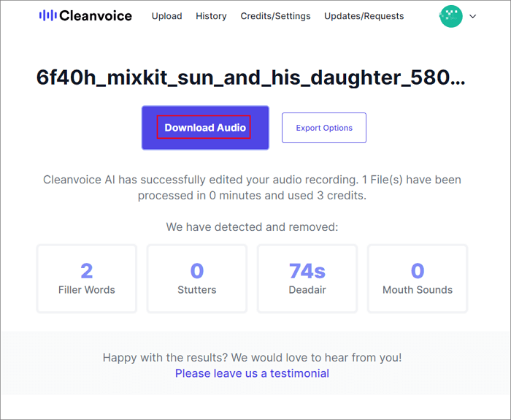Click the green user avatar
This screenshot has width=511, height=420.
point(450,16)
